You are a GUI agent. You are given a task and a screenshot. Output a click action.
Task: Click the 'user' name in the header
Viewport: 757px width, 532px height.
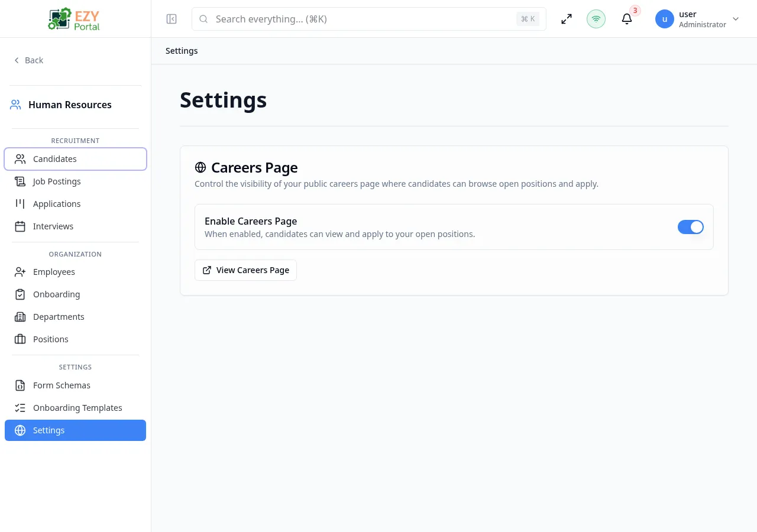(x=688, y=14)
